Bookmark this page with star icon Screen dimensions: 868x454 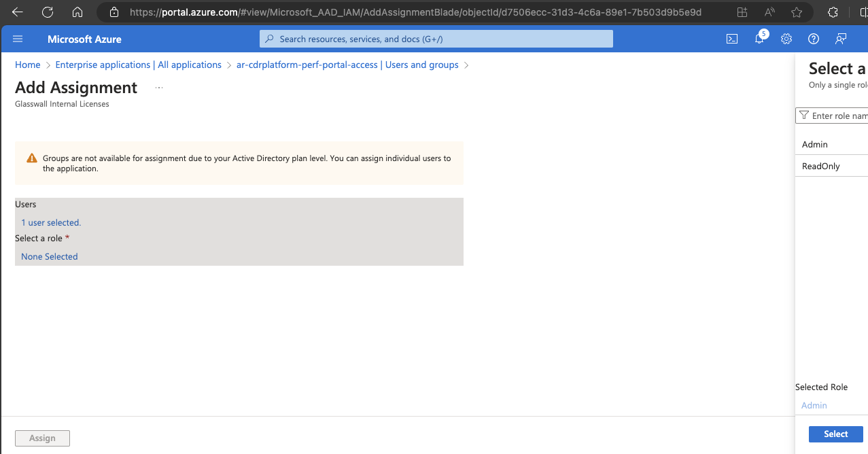point(797,12)
